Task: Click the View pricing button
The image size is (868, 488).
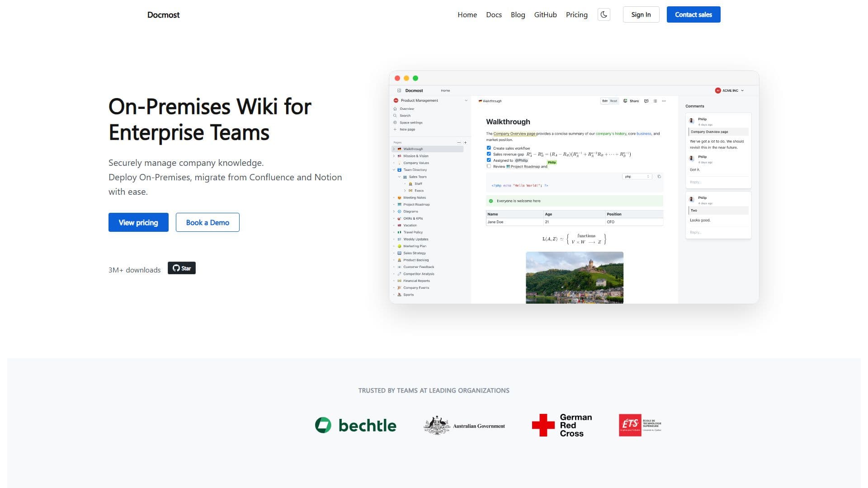Action: tap(138, 222)
